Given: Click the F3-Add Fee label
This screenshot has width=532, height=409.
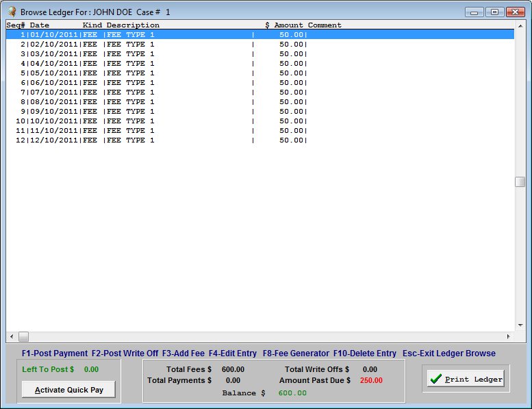Looking at the screenshot, I should (183, 354).
